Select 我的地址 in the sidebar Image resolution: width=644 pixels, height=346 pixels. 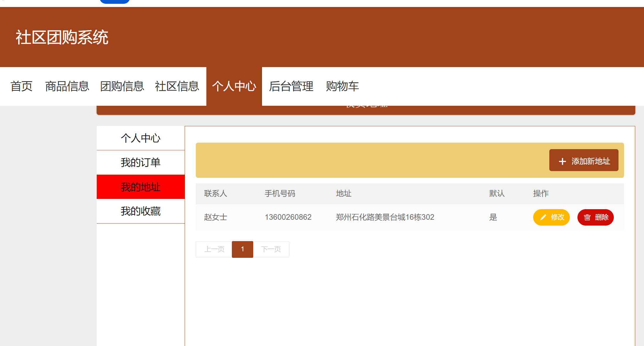pos(141,187)
